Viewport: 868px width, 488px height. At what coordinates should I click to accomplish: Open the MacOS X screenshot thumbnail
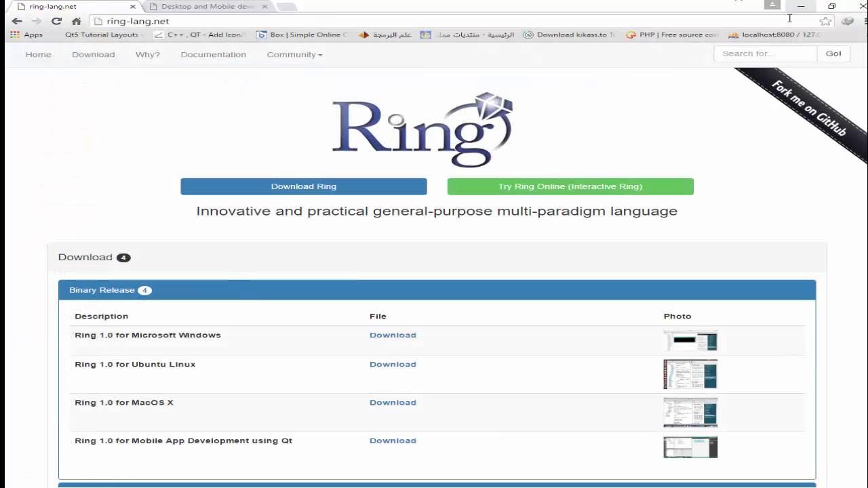coord(690,412)
